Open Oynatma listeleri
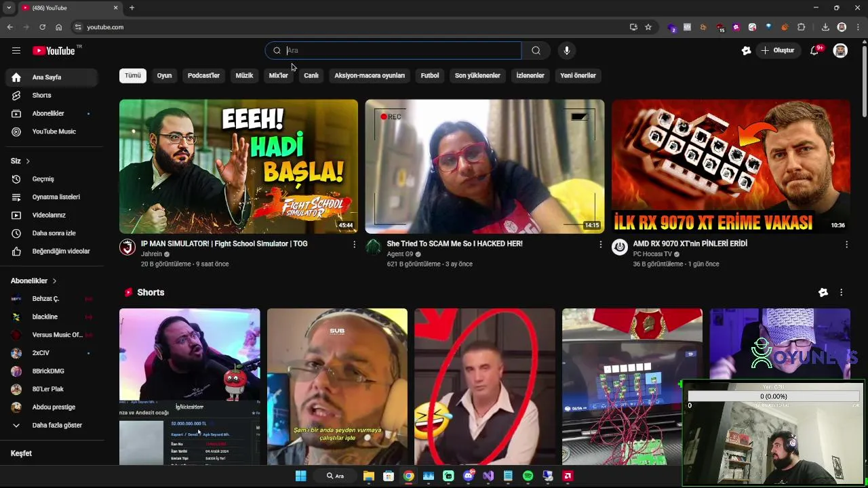868x488 pixels. pyautogui.click(x=51, y=197)
